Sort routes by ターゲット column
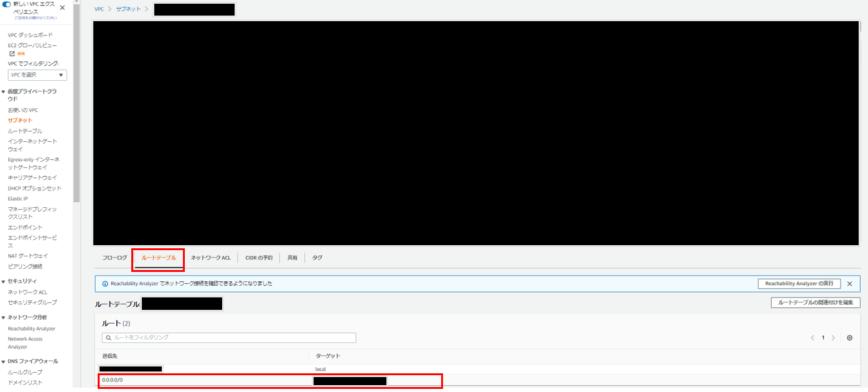868x392 pixels. point(328,356)
